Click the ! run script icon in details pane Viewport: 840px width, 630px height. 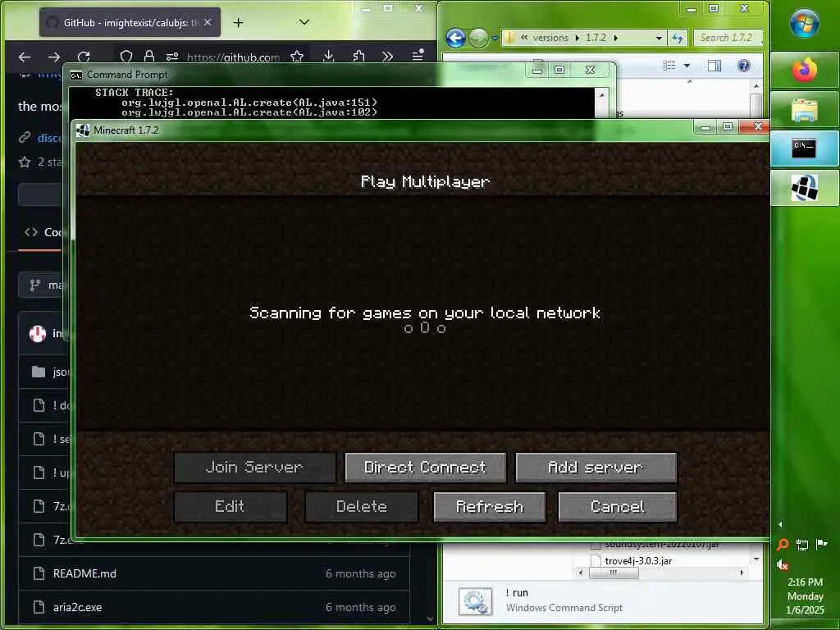pyautogui.click(x=475, y=601)
